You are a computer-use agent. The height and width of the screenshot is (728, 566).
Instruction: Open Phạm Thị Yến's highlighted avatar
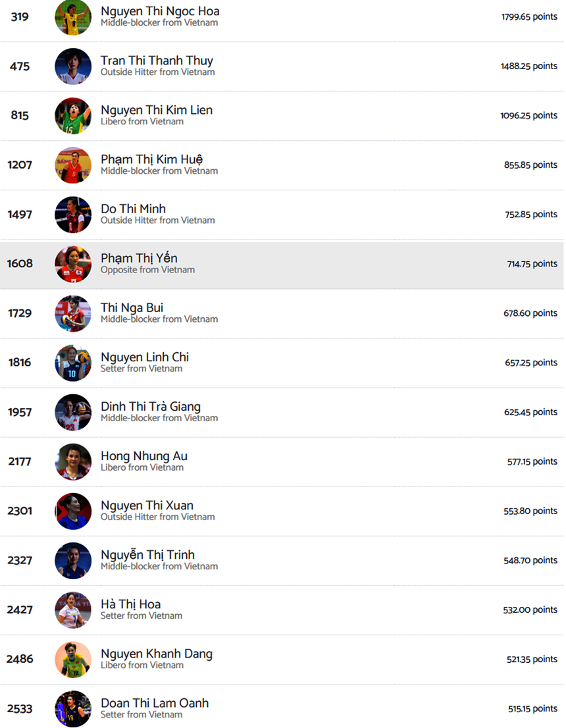point(73,264)
